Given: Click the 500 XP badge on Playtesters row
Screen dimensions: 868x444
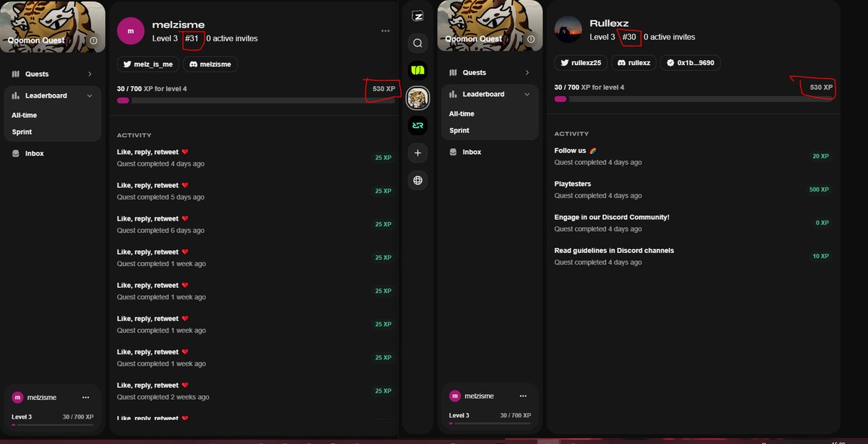Looking at the screenshot, I should pyautogui.click(x=820, y=189).
